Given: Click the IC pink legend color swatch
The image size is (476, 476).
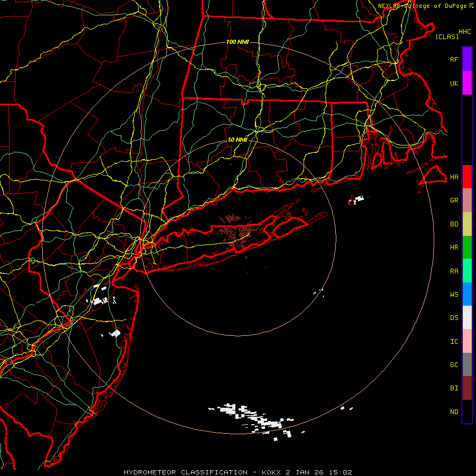Looking at the screenshot, I should [467, 341].
